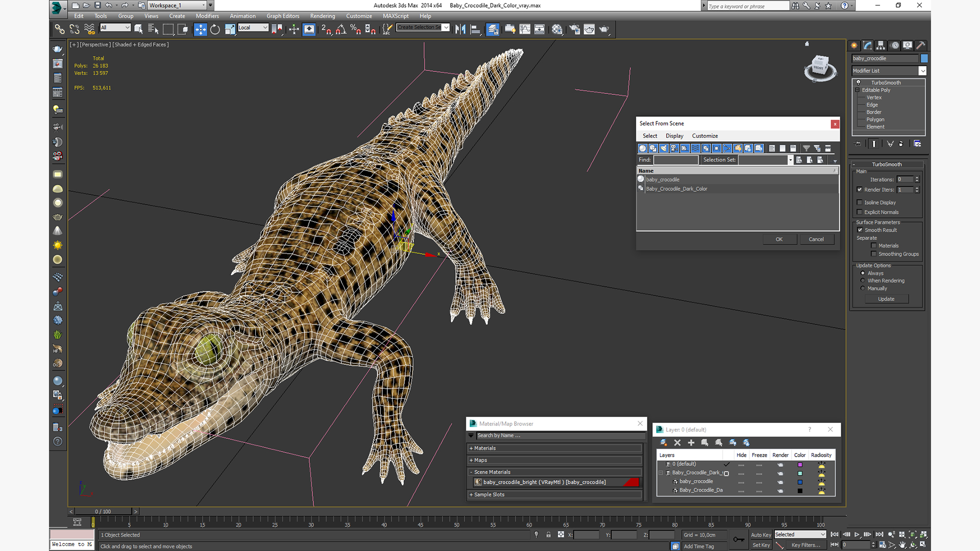Image resolution: width=980 pixels, height=551 pixels.
Task: Click Display Cameras filter in Select From Scene
Action: [x=674, y=148]
